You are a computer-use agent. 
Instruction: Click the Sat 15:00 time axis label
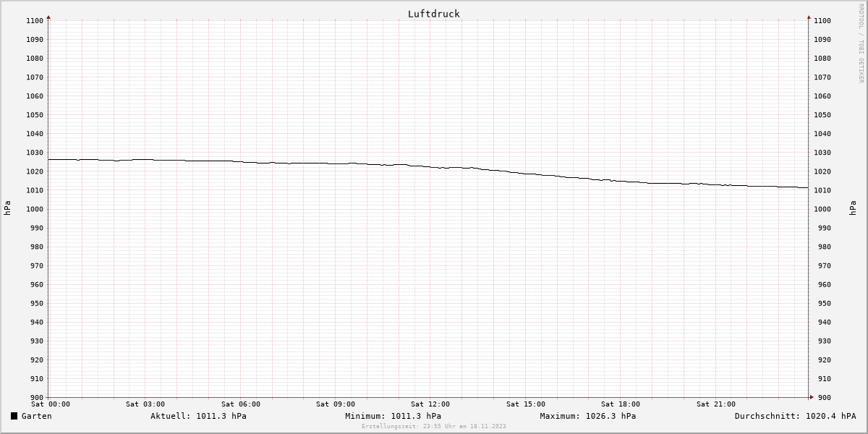click(x=526, y=404)
